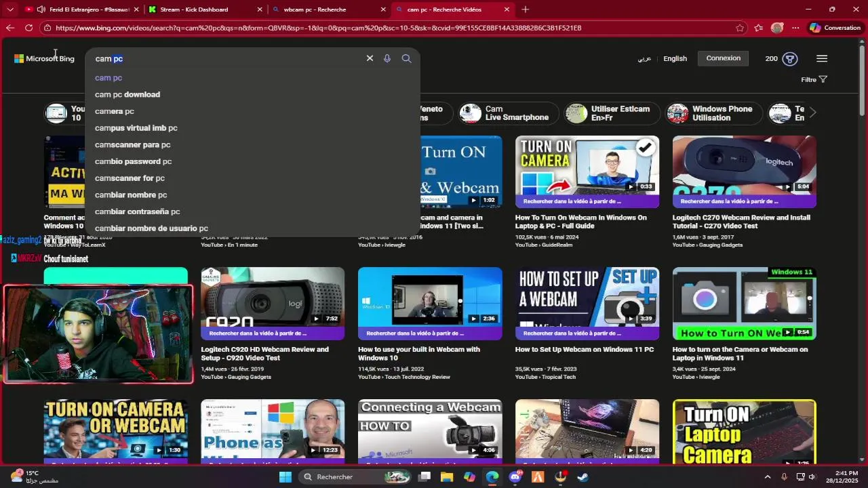The image size is (868, 488).
Task: Open the Windows Start menu
Action: [285, 477]
